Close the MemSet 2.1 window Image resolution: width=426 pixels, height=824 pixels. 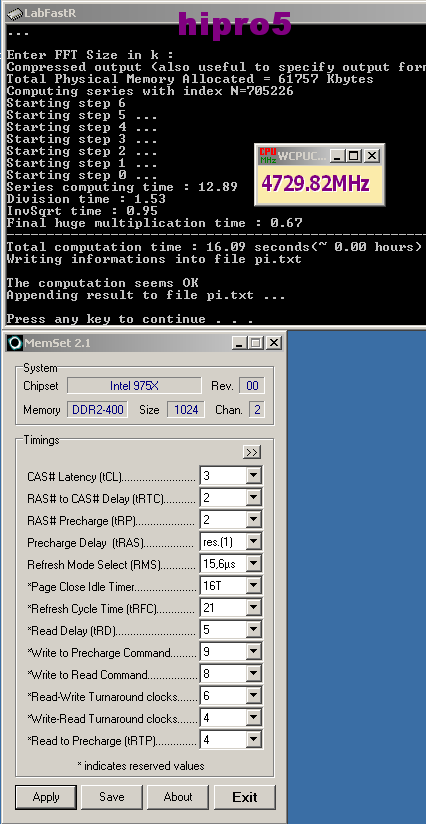[x=274, y=343]
